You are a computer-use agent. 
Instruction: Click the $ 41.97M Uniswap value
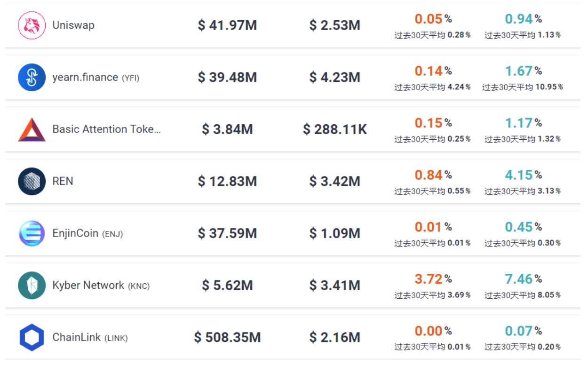(x=228, y=25)
